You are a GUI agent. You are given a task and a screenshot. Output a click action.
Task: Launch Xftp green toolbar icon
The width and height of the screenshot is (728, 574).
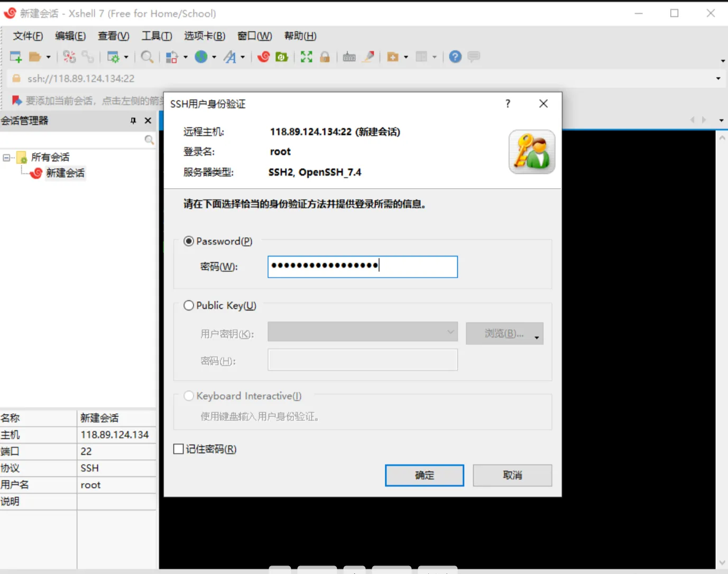[x=282, y=57]
